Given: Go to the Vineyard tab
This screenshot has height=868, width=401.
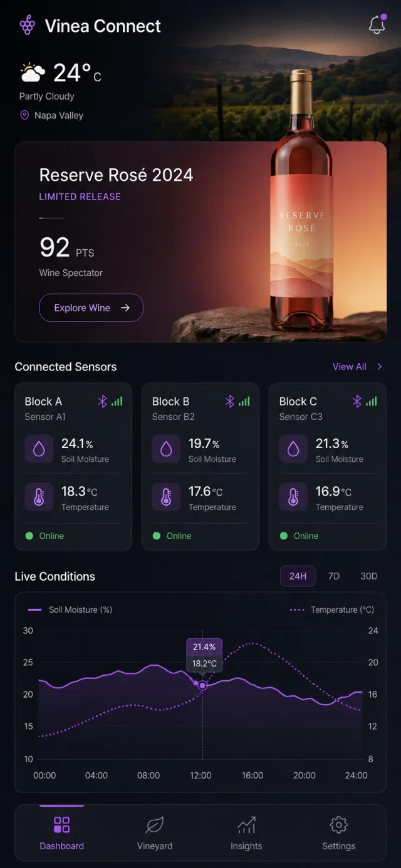Looking at the screenshot, I should [155, 834].
